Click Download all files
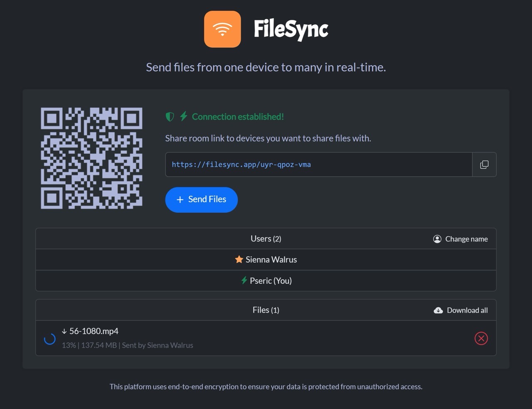This screenshot has width=532, height=409. (x=461, y=310)
